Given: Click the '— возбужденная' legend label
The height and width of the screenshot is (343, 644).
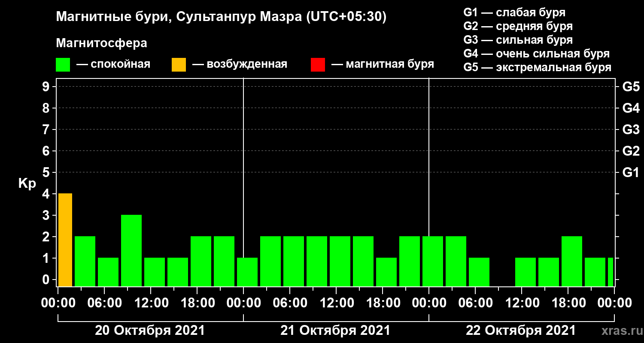Looking at the screenshot, I should pyautogui.click(x=240, y=65).
